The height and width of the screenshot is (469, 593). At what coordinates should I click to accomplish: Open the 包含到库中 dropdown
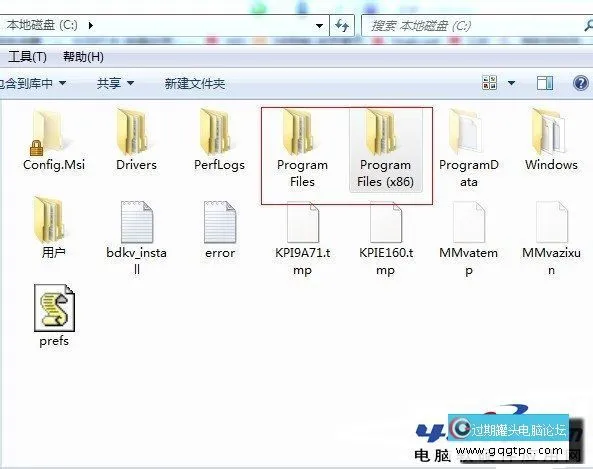point(33,83)
